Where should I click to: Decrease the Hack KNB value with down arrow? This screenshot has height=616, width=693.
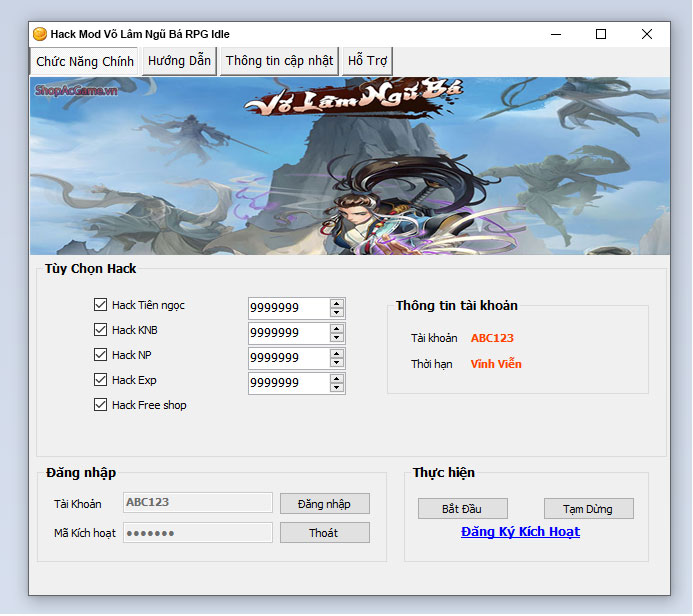pos(337,338)
